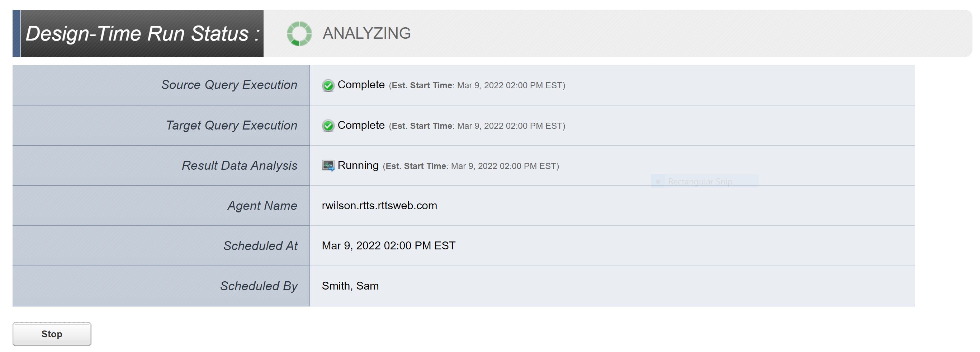Click the ANALYZING status text

click(x=366, y=33)
